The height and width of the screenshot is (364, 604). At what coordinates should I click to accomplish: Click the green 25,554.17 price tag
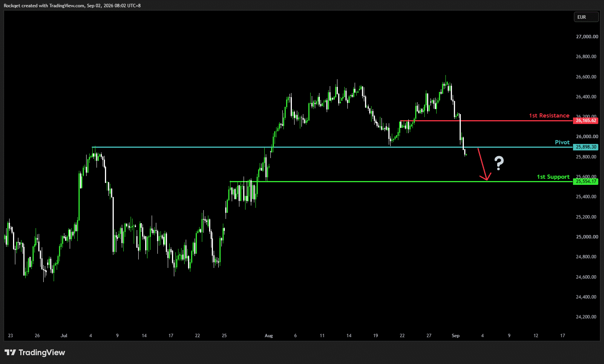click(x=586, y=181)
